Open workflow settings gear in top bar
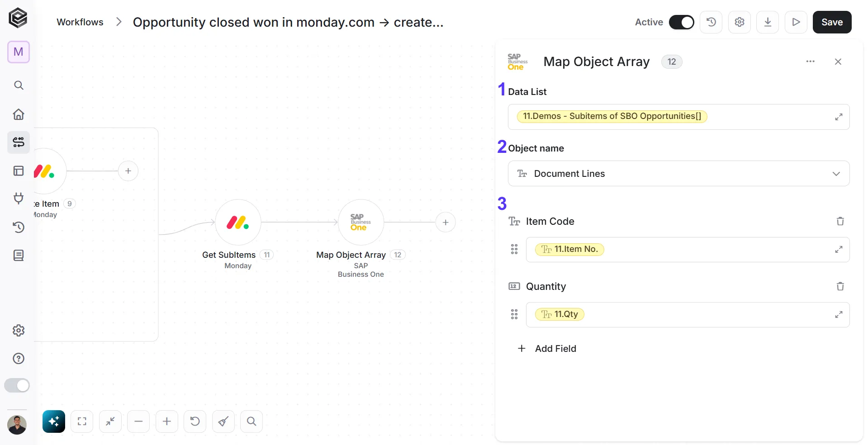The width and height of the screenshot is (868, 445). coord(740,22)
